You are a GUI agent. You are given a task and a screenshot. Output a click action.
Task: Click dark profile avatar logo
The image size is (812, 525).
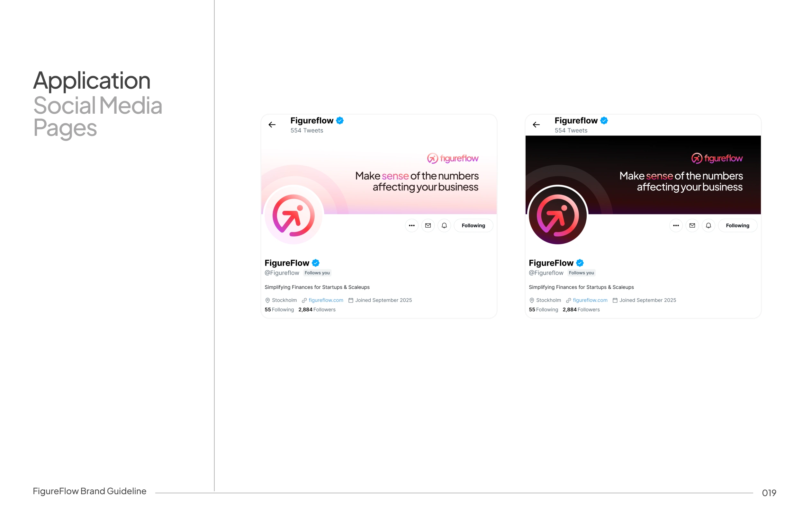[558, 215]
